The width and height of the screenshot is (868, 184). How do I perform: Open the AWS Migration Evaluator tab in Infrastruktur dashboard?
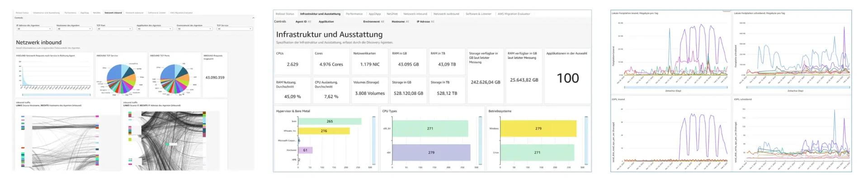(x=514, y=14)
